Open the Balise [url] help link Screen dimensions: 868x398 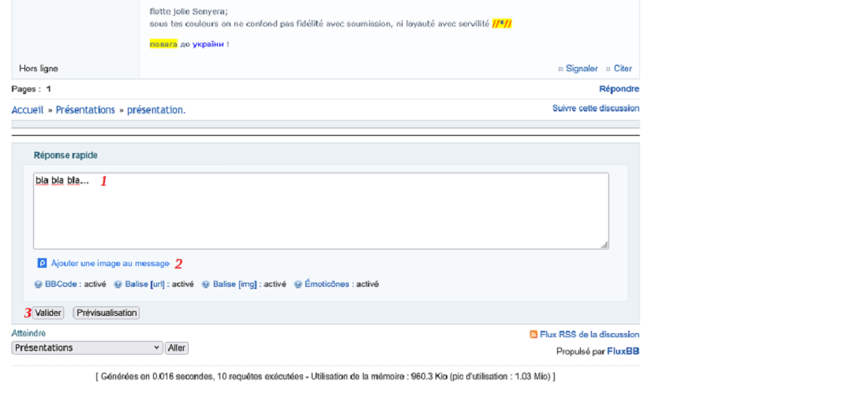coord(144,283)
